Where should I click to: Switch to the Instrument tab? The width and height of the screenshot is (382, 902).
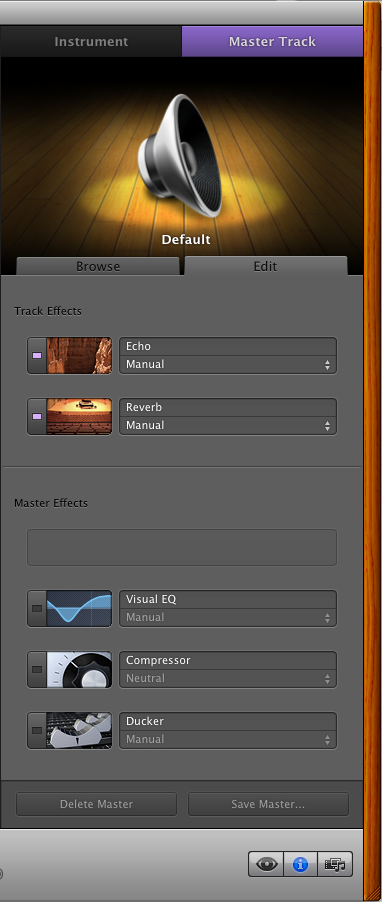tap(91, 41)
